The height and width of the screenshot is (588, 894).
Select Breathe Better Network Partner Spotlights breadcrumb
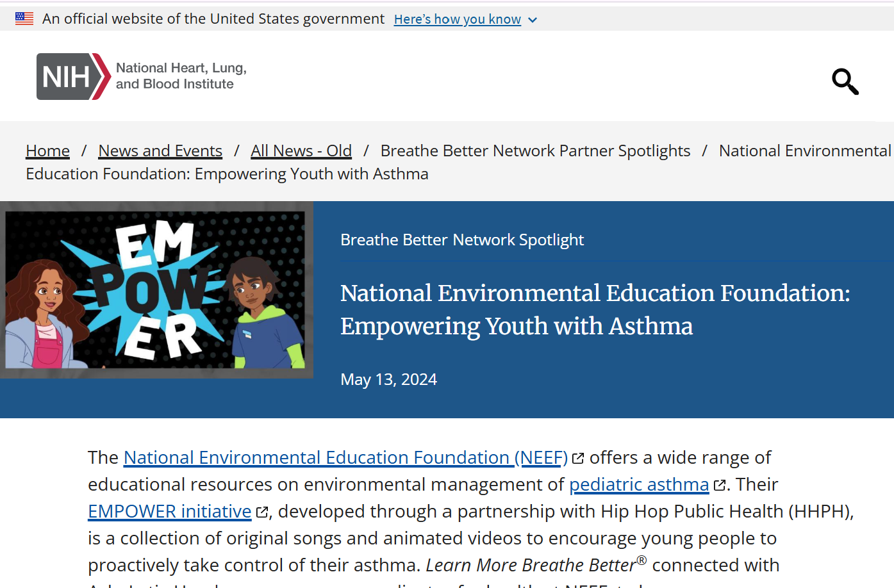click(535, 151)
